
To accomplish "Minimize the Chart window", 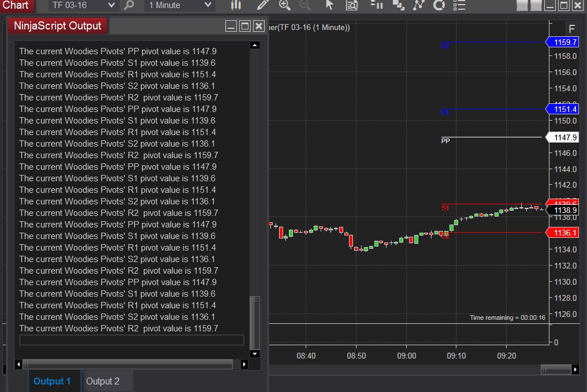I will [549, 6].
